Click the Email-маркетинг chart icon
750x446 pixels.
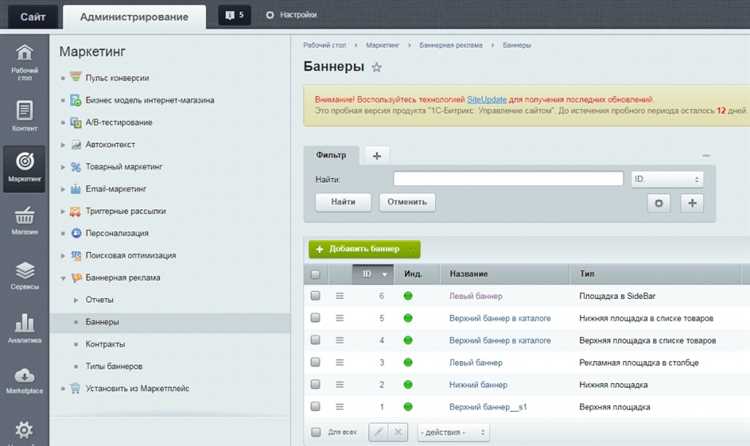76,189
